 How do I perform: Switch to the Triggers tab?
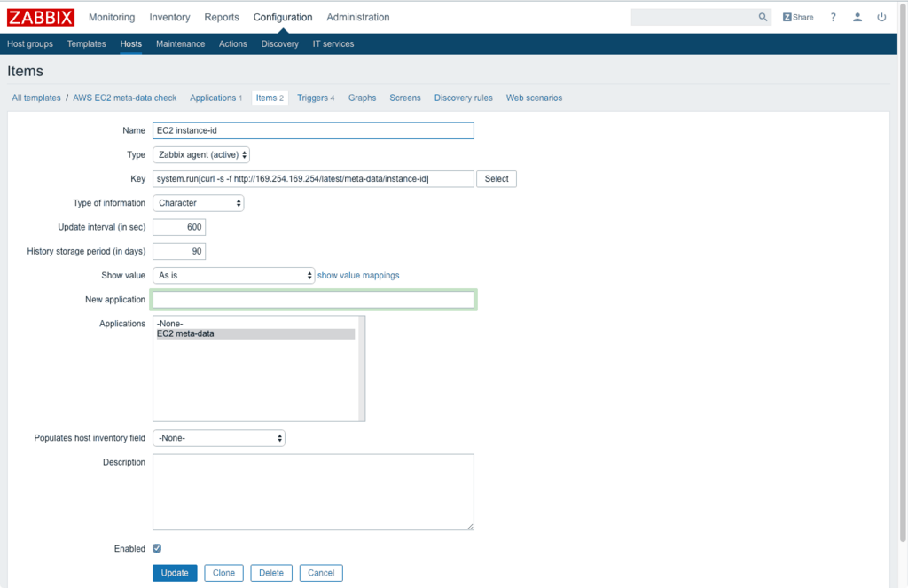coord(316,98)
